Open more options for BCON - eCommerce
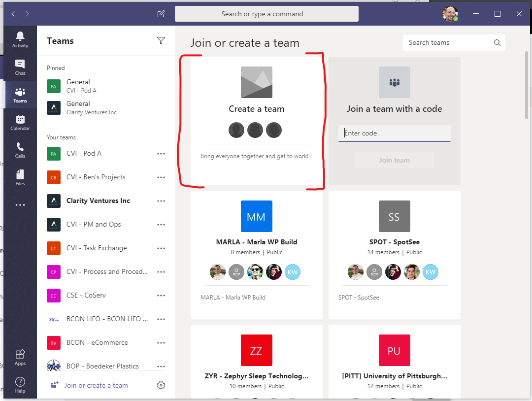This screenshot has height=401, width=532. 161,343
